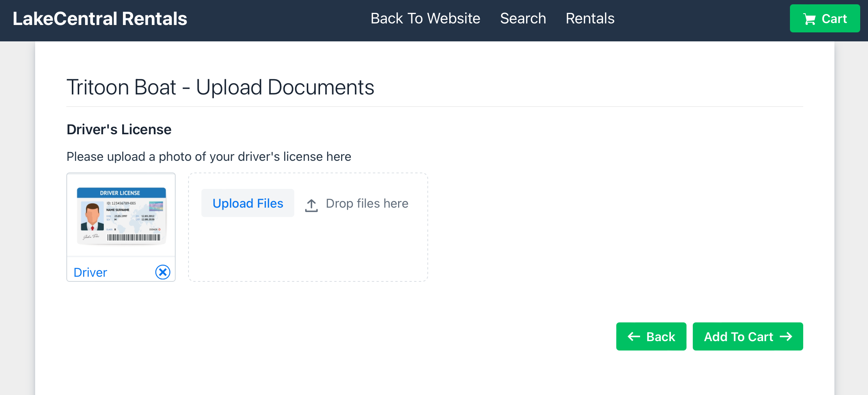Screen dimensions: 868x395
Task: Click the Tritoon Boat page heading
Action: click(x=221, y=87)
